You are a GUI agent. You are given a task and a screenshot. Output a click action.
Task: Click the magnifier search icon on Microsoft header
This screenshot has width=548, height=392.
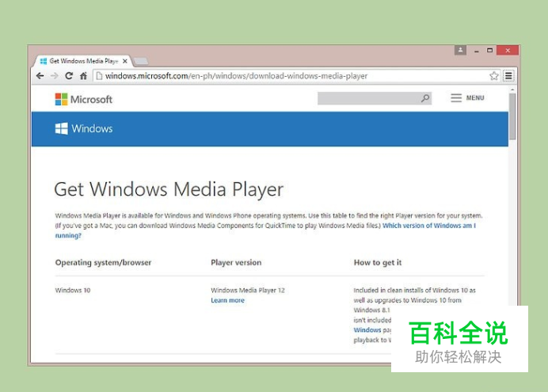[x=425, y=98]
